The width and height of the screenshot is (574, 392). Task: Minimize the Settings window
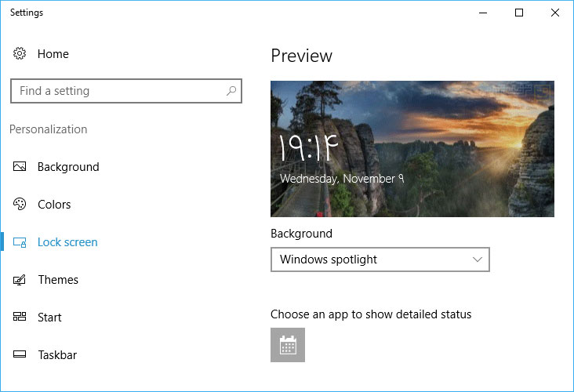pyautogui.click(x=483, y=13)
